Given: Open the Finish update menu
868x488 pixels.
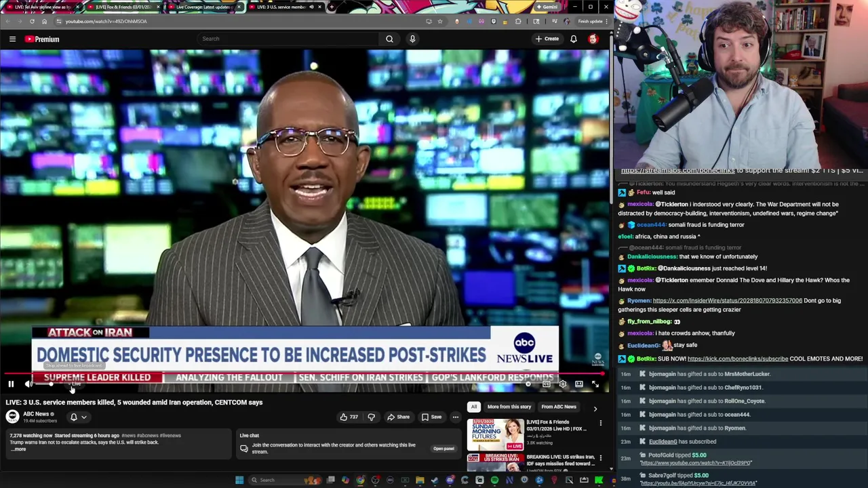Looking at the screenshot, I should [591, 21].
